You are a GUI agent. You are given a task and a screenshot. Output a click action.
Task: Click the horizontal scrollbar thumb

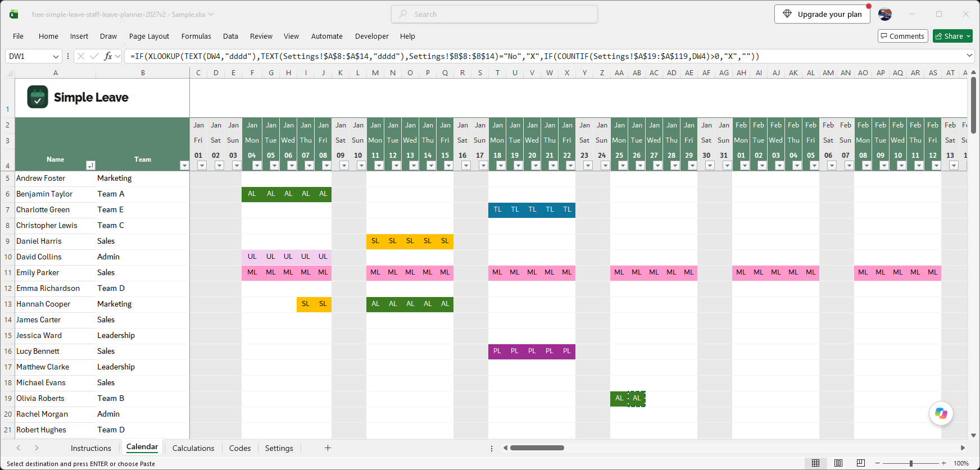point(537,448)
